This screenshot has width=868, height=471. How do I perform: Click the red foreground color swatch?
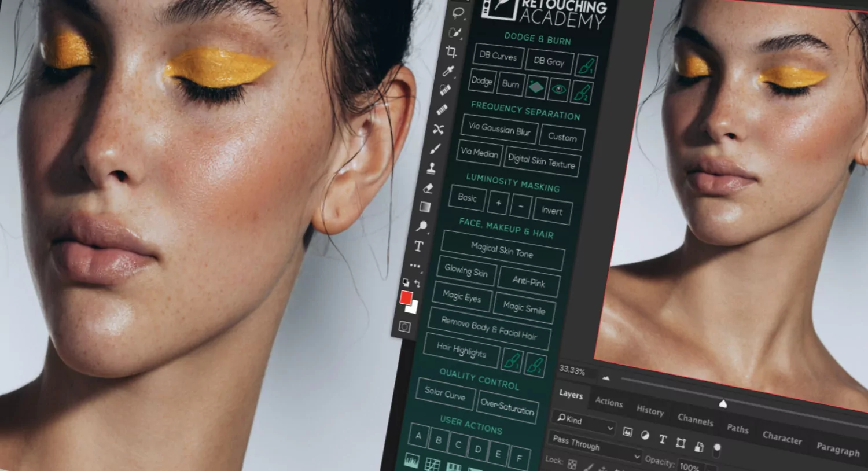[x=408, y=299]
